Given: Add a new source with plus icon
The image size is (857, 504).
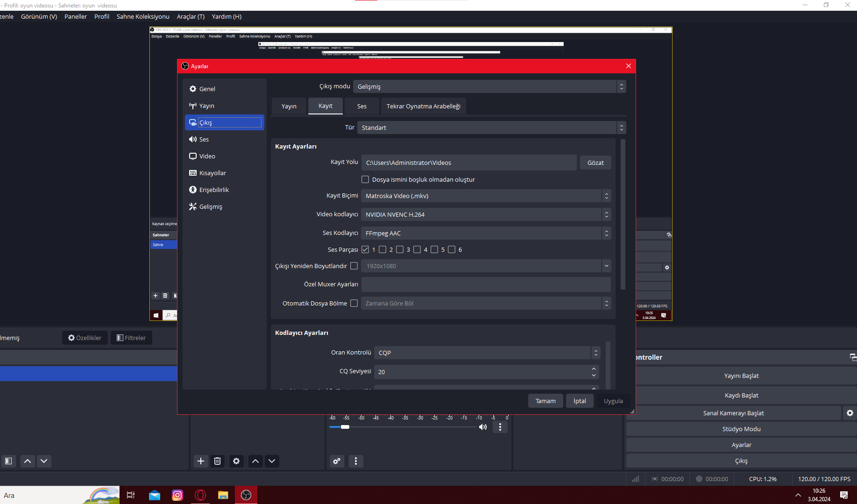Looking at the screenshot, I should click(201, 461).
